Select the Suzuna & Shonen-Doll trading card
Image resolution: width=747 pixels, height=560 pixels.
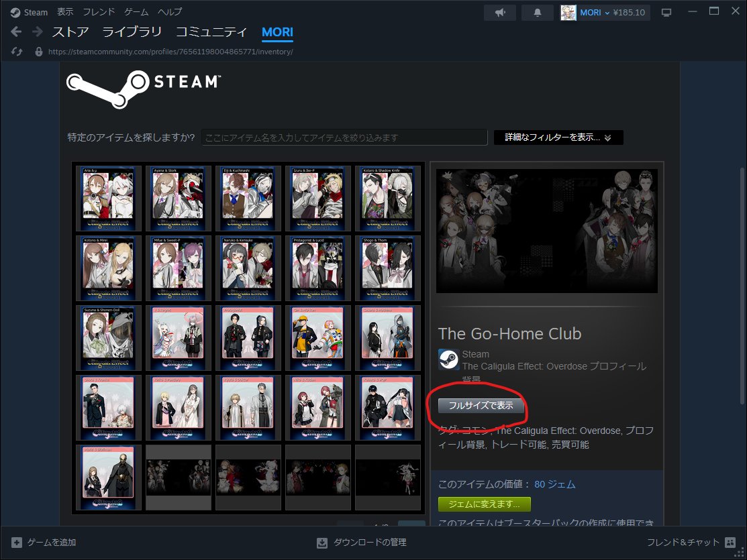(x=109, y=337)
